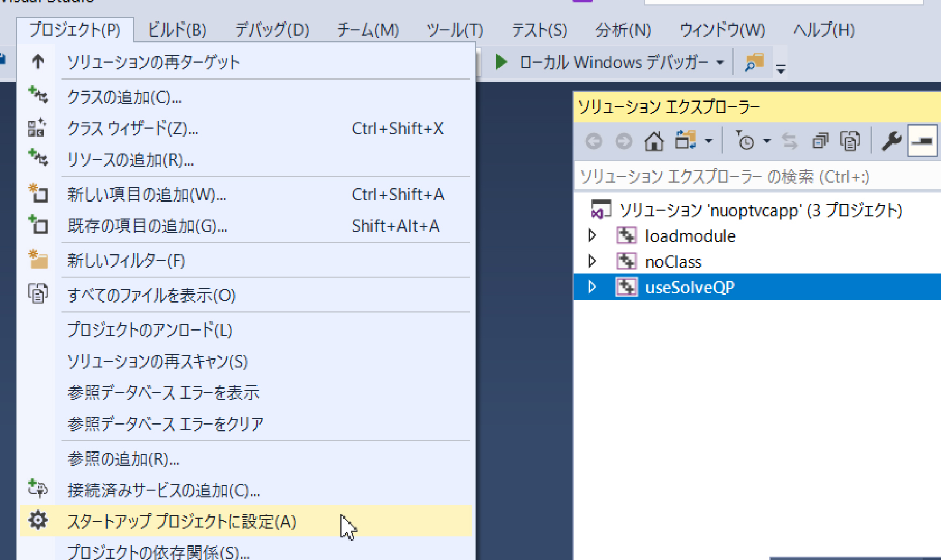Click the Collapse All icon in Solution Explorer
Screen dimensions: 941x560
(820, 141)
